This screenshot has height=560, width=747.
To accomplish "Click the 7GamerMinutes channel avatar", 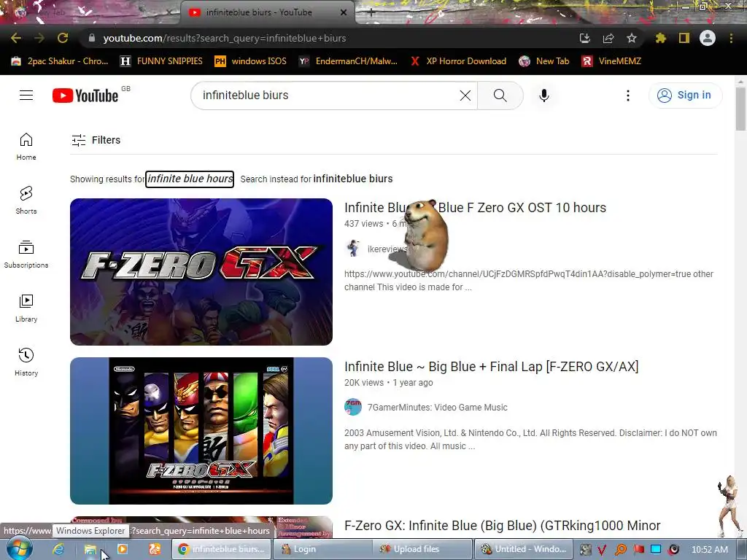I will pyautogui.click(x=353, y=407).
